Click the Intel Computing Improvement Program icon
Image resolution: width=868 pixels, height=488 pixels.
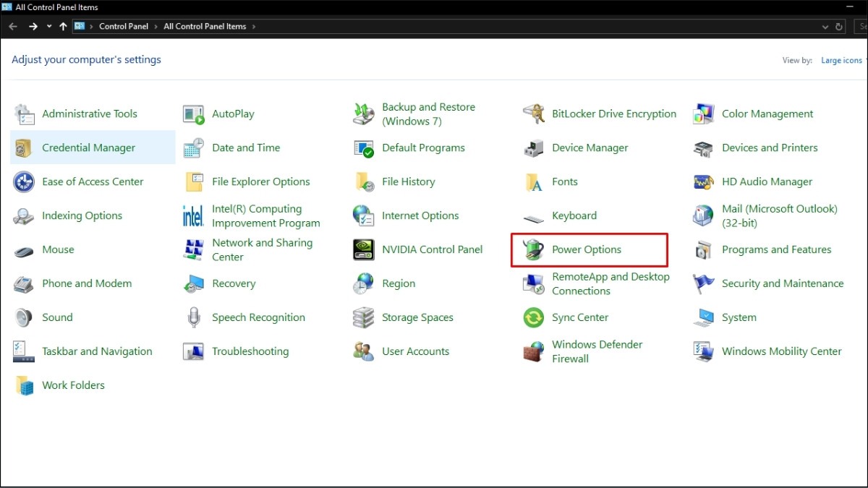point(193,216)
